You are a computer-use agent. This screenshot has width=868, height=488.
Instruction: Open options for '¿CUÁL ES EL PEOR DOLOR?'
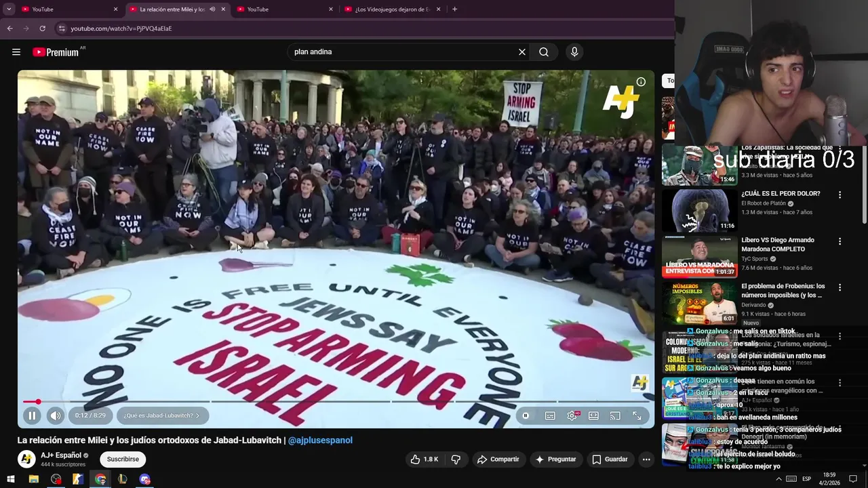click(840, 195)
